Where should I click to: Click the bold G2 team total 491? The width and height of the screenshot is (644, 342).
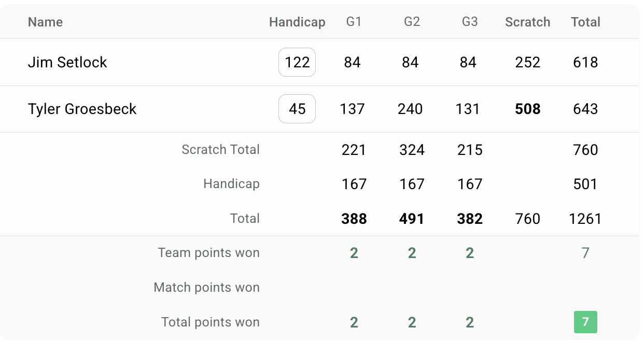[412, 219]
